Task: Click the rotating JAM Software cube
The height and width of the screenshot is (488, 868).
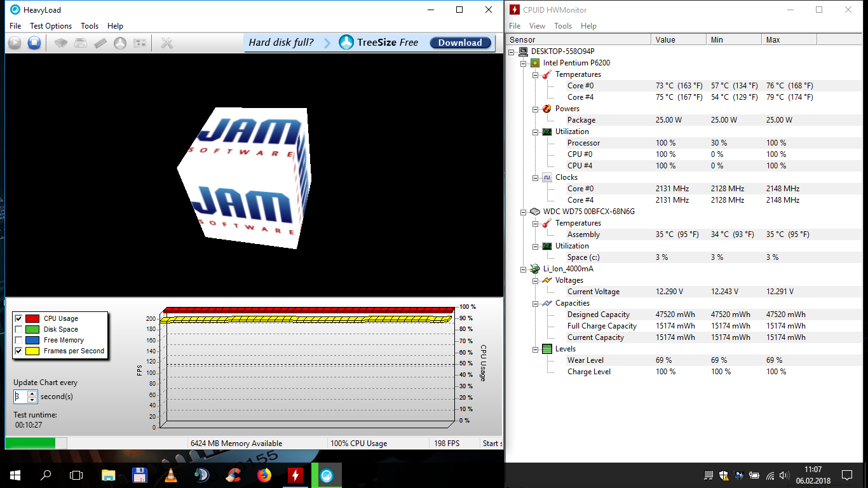Action: [x=243, y=177]
